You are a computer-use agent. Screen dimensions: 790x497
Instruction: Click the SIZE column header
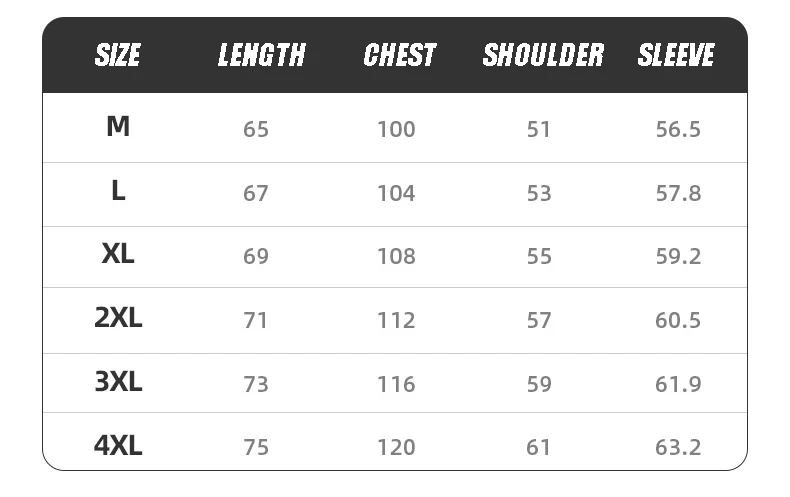(x=118, y=55)
